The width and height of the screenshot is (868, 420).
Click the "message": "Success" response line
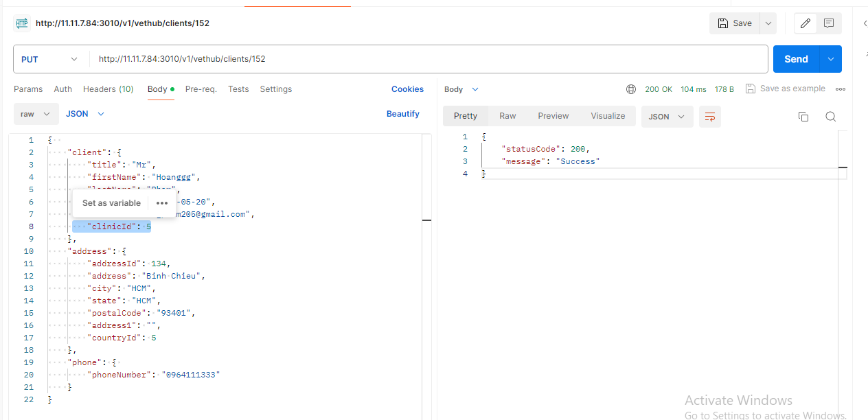pos(551,161)
